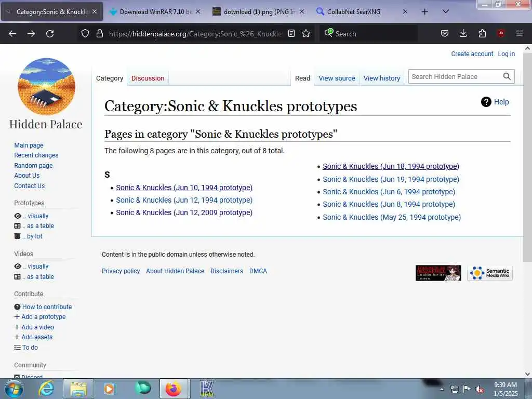Select the View source tab

337,78
